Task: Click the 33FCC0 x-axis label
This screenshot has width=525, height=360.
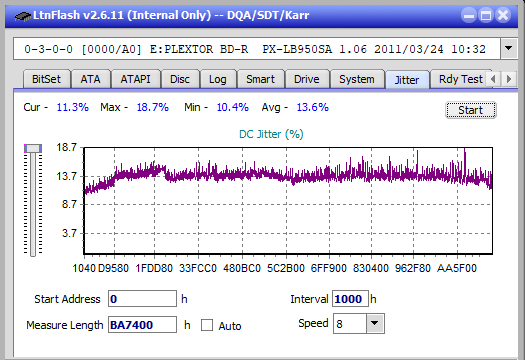Action: tap(198, 268)
